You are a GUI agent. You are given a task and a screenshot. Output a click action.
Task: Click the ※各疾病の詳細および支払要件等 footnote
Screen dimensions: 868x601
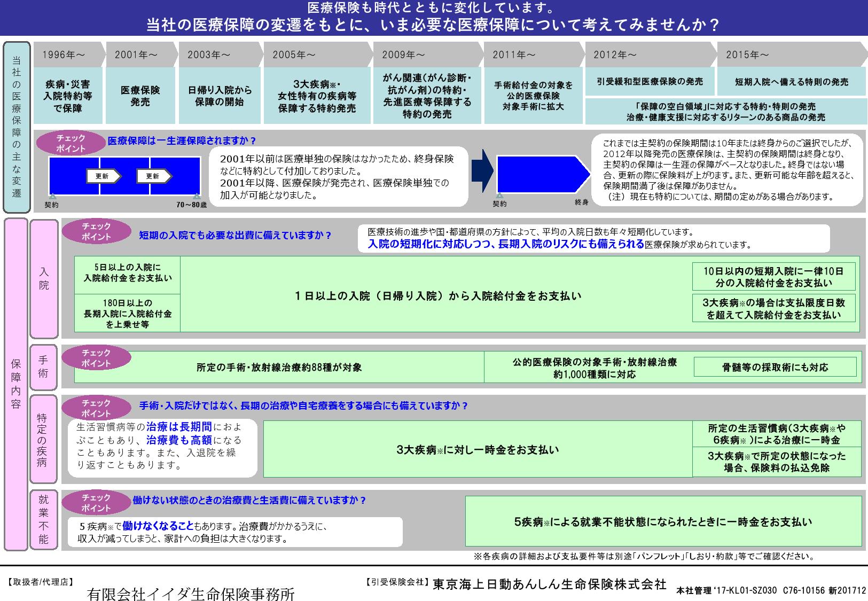[x=644, y=556]
